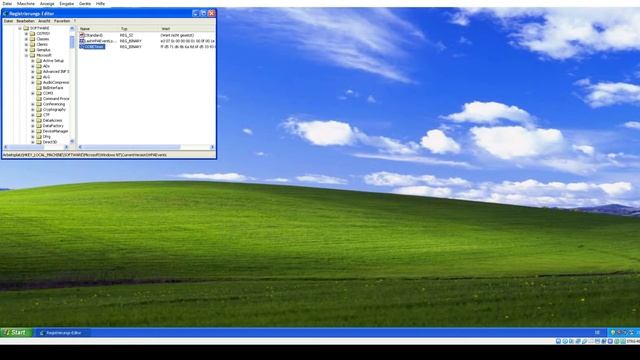Click the tree pane scroll-up arrow
Viewport: 640px width, 360px height.
pos(72,29)
